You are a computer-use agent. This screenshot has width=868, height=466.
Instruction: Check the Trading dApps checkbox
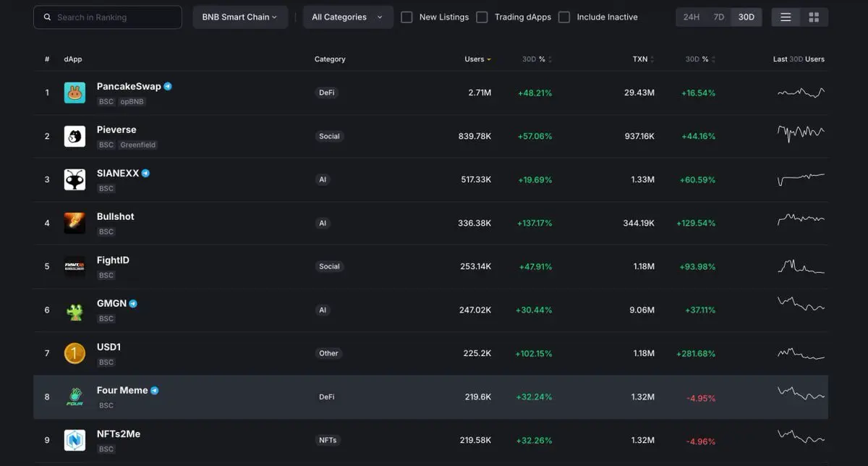(482, 17)
